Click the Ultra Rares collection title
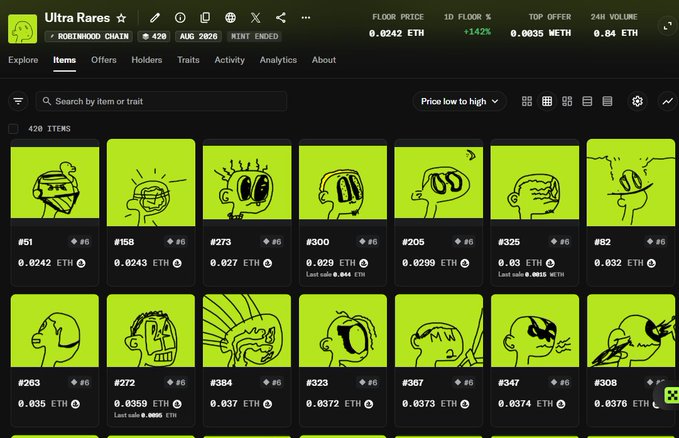 (78, 18)
